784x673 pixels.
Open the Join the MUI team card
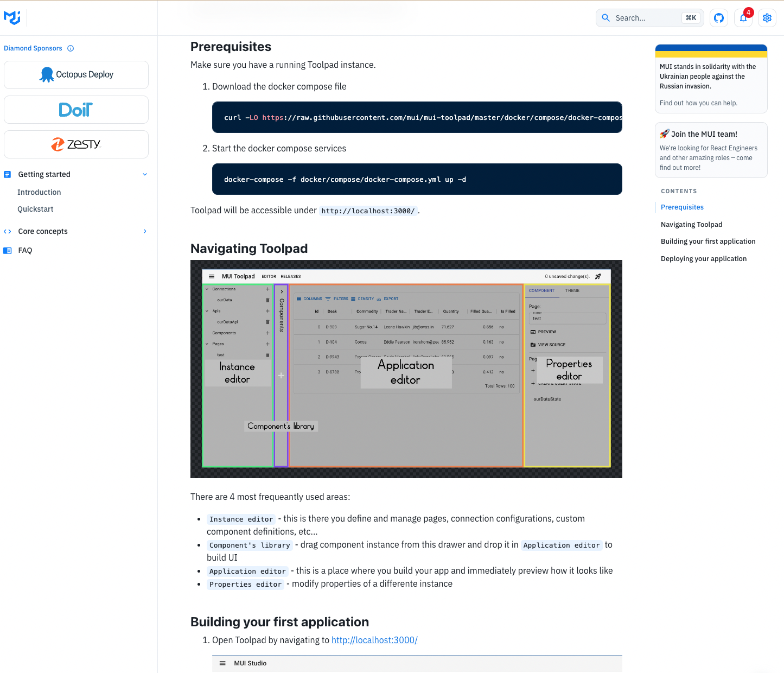(x=711, y=150)
